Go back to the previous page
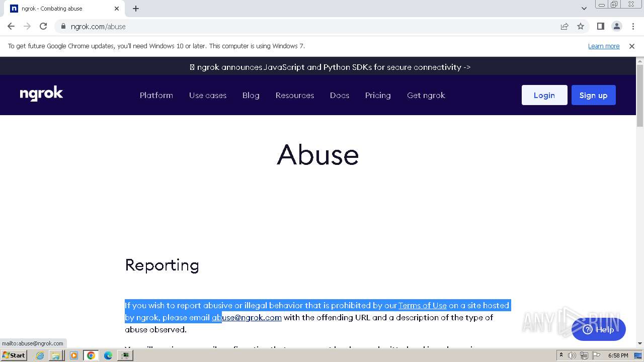Screen dimensions: 644x362 tap(11, 26)
